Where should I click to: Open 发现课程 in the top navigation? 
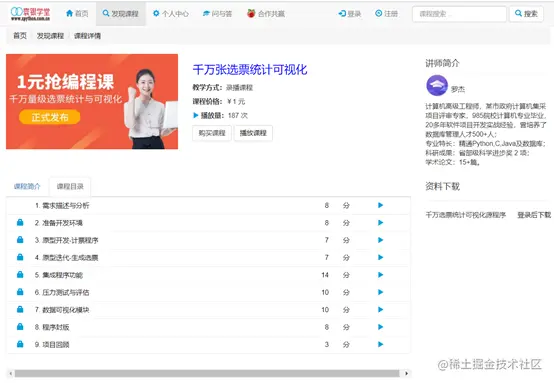tap(120, 13)
